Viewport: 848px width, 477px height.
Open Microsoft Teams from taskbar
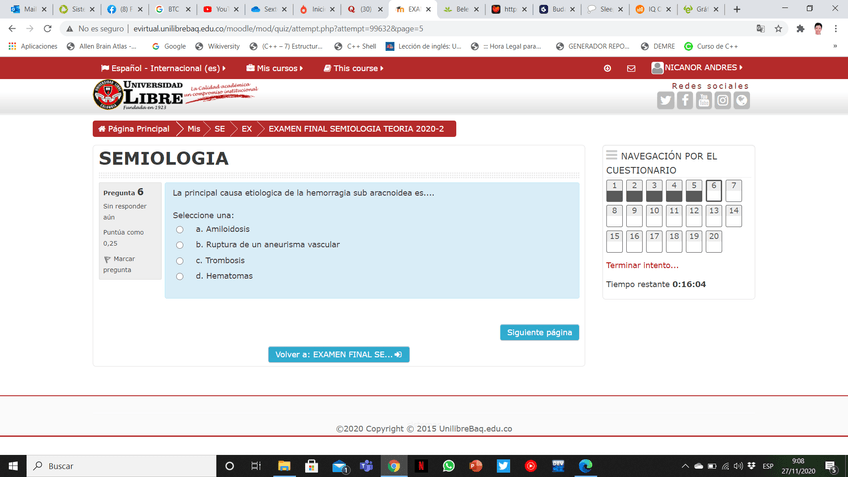[x=366, y=466]
